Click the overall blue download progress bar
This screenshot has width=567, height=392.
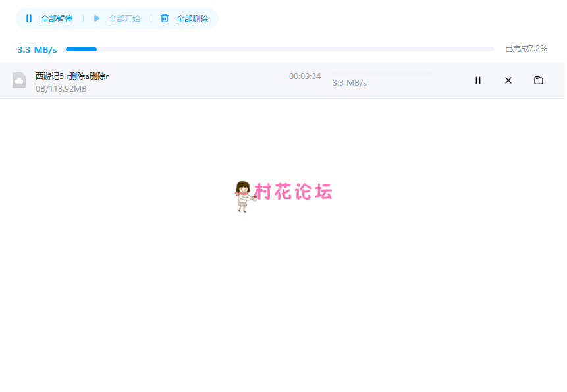(280, 49)
